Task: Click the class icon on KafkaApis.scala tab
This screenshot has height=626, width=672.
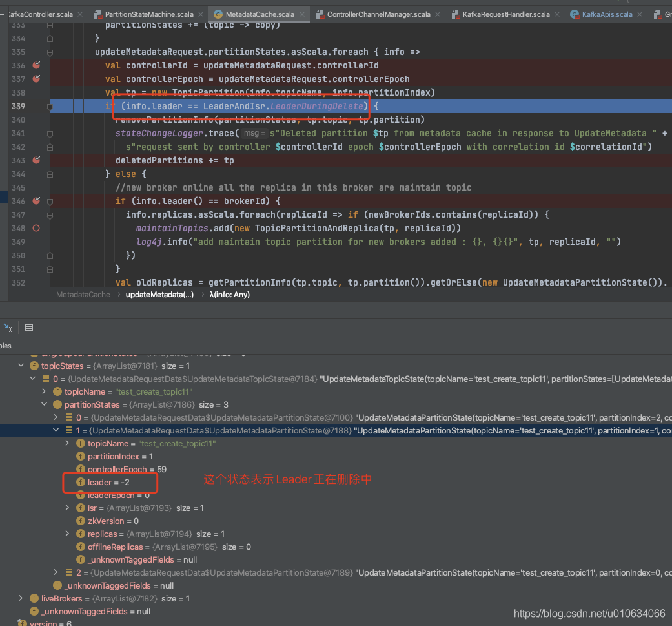Action: pos(575,14)
